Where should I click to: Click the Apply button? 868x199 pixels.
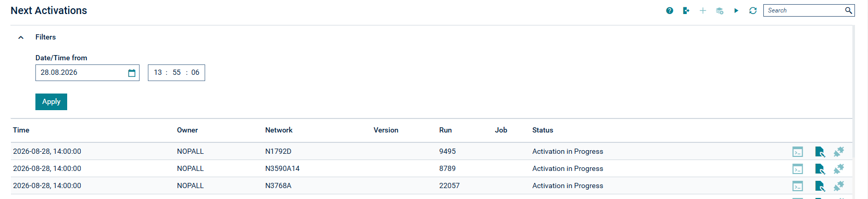[51, 102]
